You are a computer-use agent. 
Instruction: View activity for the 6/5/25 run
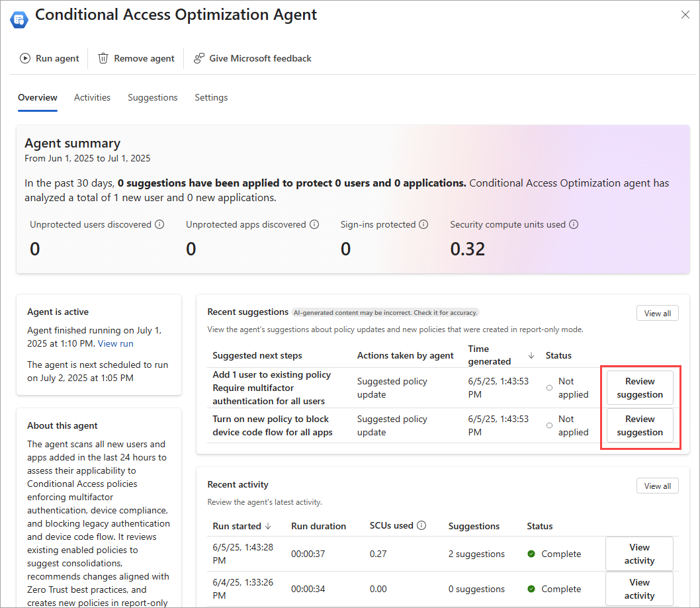pyautogui.click(x=639, y=554)
